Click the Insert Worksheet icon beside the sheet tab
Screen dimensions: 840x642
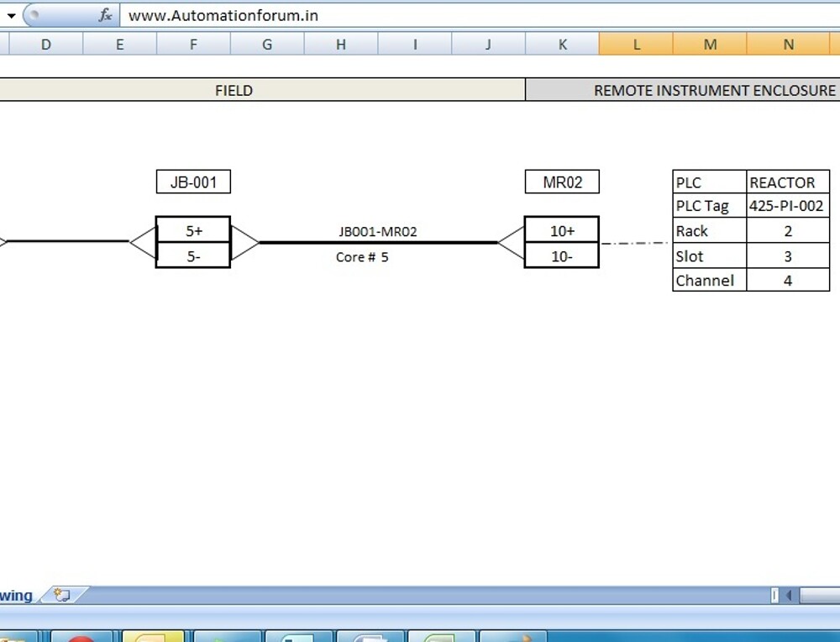click(60, 595)
